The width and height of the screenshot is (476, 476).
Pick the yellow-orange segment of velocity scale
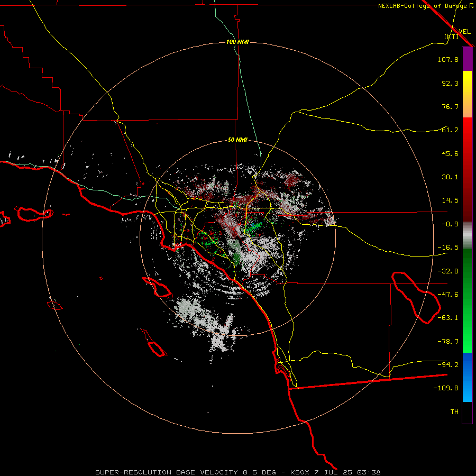[467, 94]
